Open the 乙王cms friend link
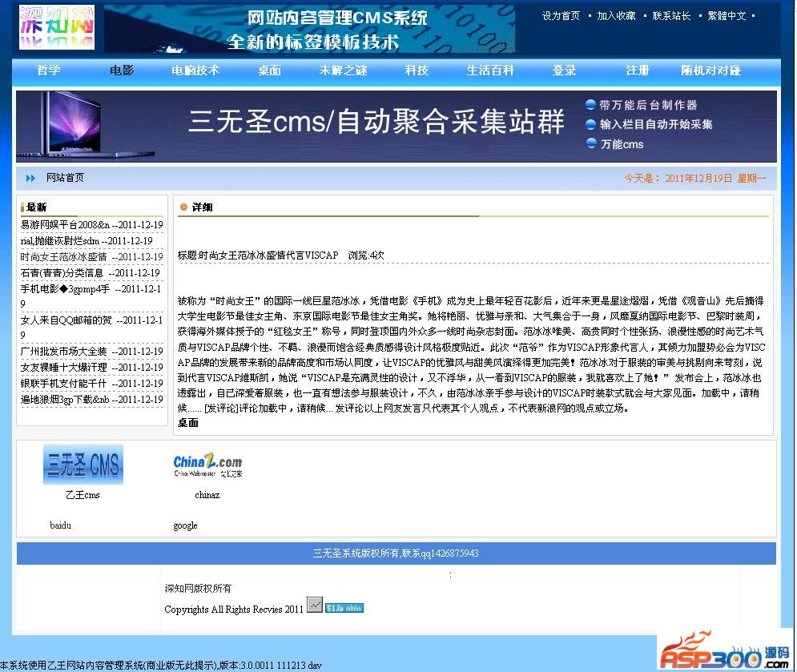This screenshot has width=797, height=672. pos(83,495)
